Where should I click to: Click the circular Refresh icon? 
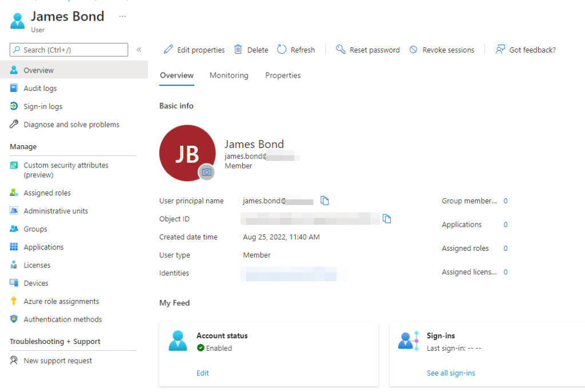pos(282,49)
